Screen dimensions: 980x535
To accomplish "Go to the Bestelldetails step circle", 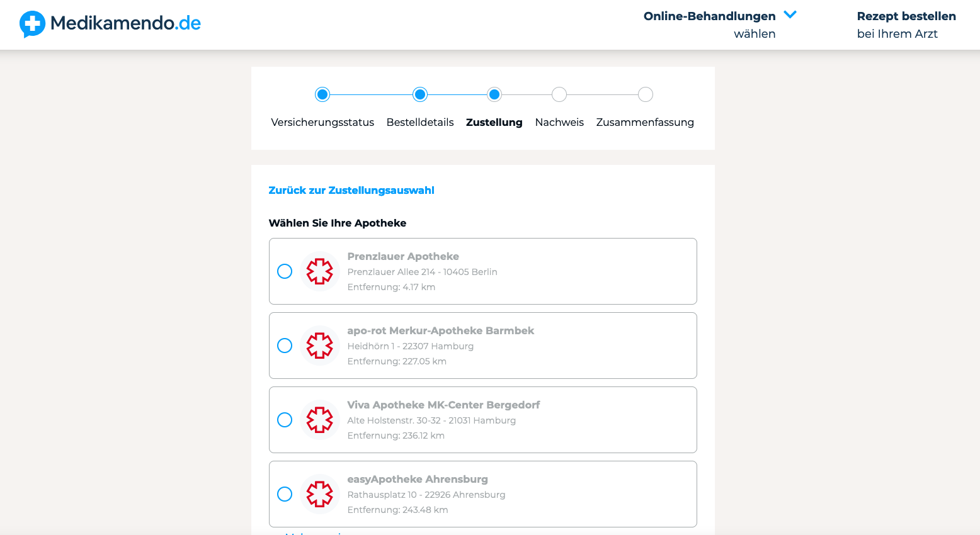I will pos(420,94).
